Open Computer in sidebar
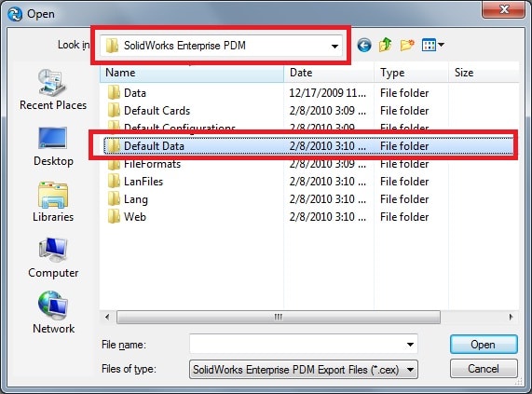The width and height of the screenshot is (532, 394). point(53,258)
